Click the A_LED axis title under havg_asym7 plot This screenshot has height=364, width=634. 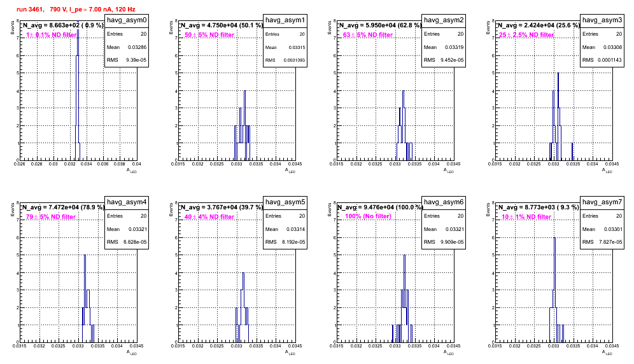click(607, 353)
